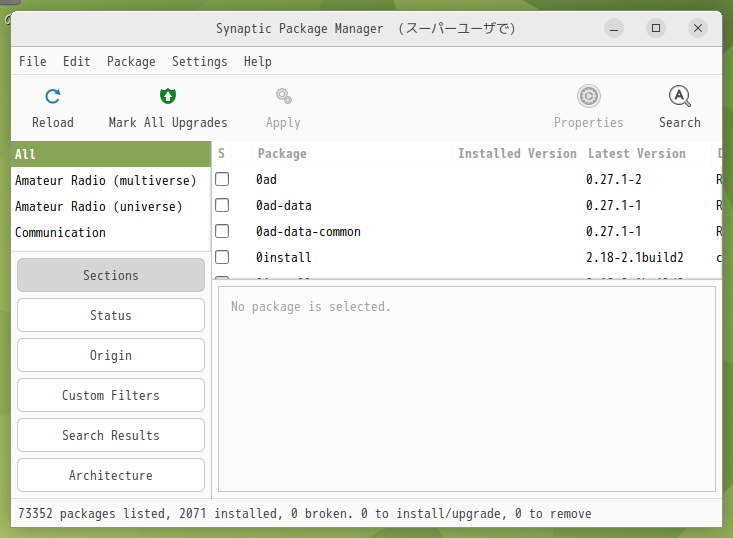Open the Help menu
This screenshot has height=538, width=733.
pos(258,61)
